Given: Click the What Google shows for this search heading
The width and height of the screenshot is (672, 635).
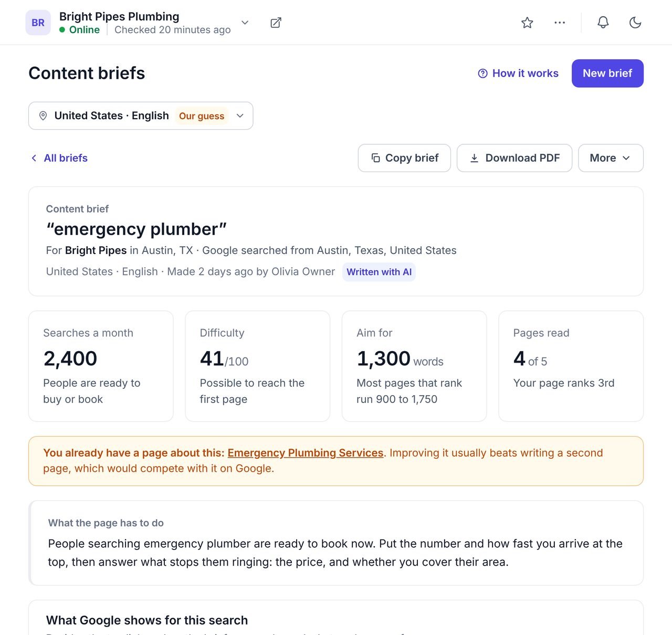Looking at the screenshot, I should pos(147,620).
